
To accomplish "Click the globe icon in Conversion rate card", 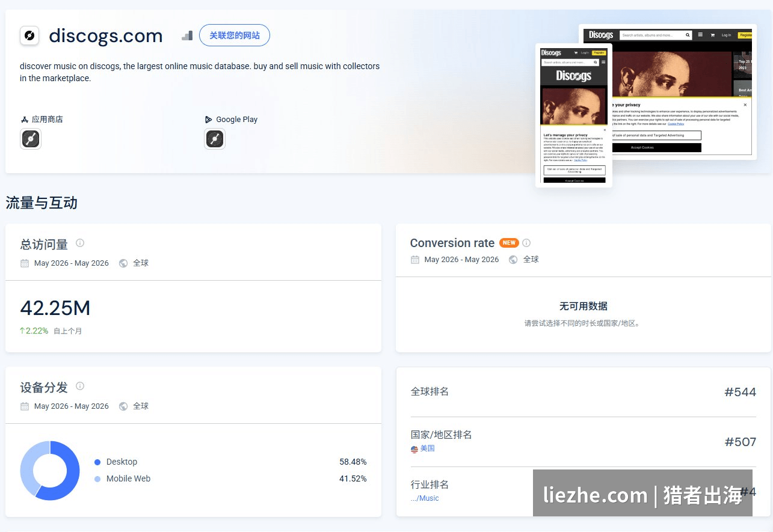I will [513, 260].
